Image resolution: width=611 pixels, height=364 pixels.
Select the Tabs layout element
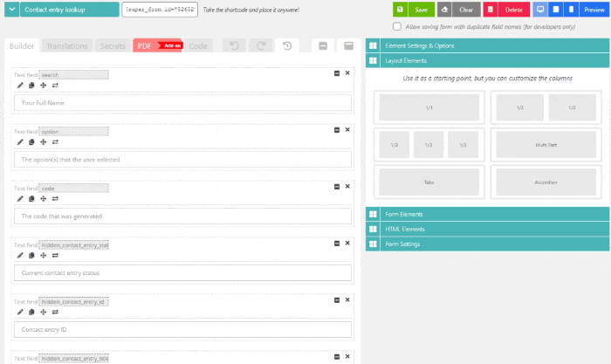(429, 182)
